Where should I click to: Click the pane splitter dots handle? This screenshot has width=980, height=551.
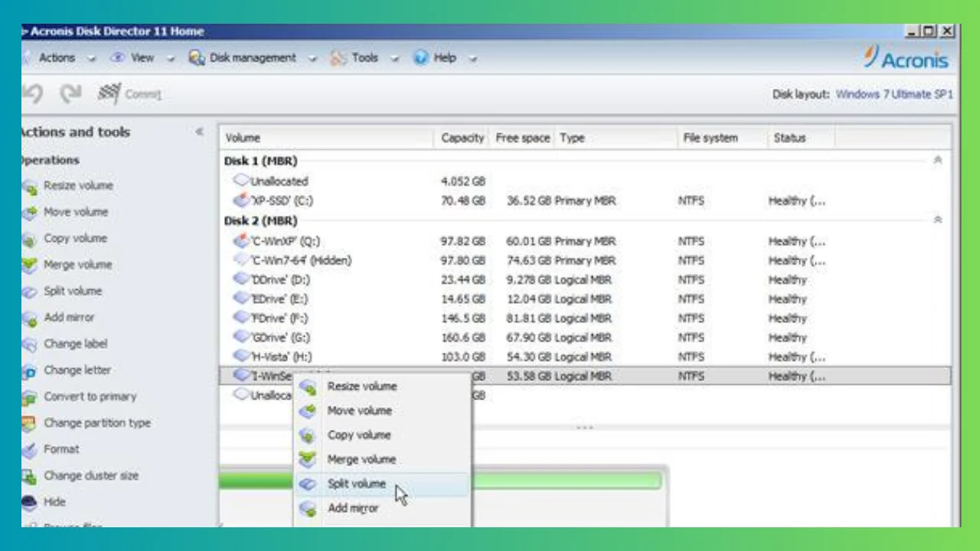tap(585, 427)
